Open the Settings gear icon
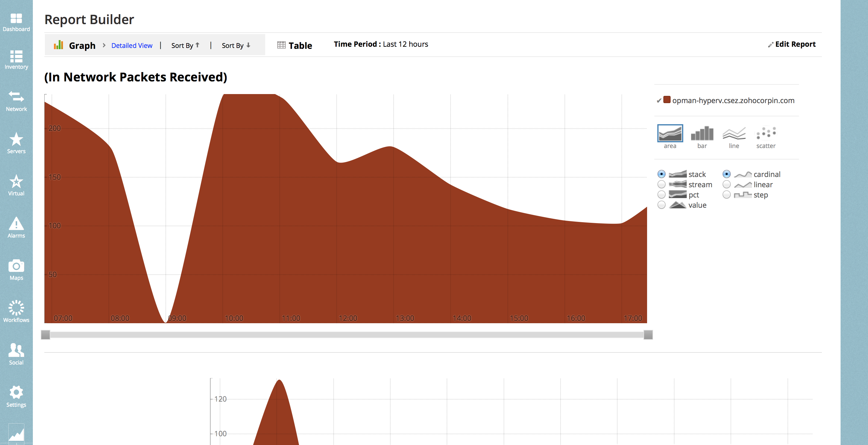The width and height of the screenshot is (868, 445). pos(16,393)
